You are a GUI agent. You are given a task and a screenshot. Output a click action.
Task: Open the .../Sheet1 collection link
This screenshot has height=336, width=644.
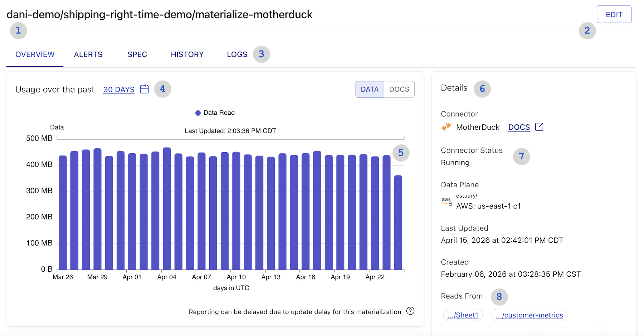pos(463,315)
